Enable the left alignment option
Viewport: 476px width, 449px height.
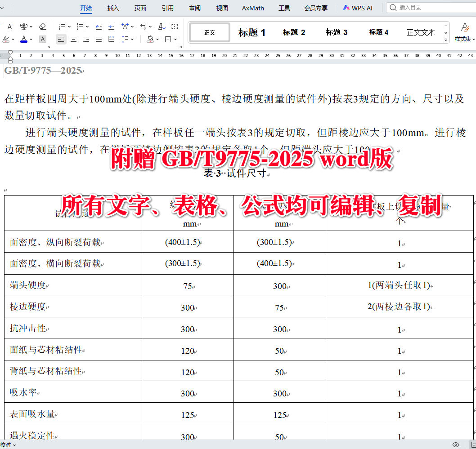(x=61, y=39)
